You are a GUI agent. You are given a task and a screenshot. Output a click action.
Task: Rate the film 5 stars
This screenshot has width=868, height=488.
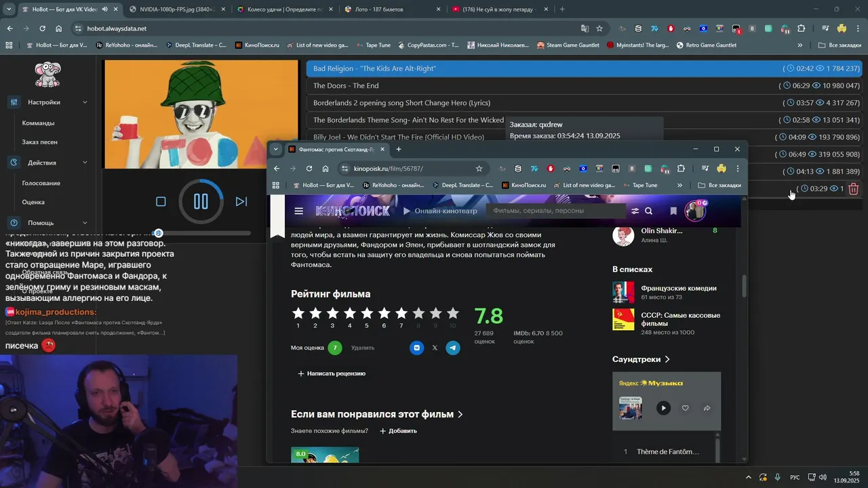[x=367, y=313]
